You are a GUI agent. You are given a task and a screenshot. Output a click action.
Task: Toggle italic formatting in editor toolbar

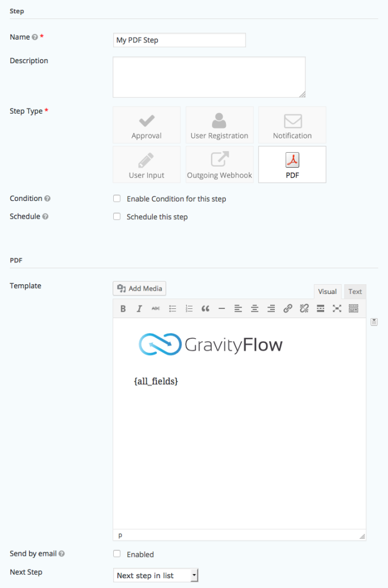(139, 308)
